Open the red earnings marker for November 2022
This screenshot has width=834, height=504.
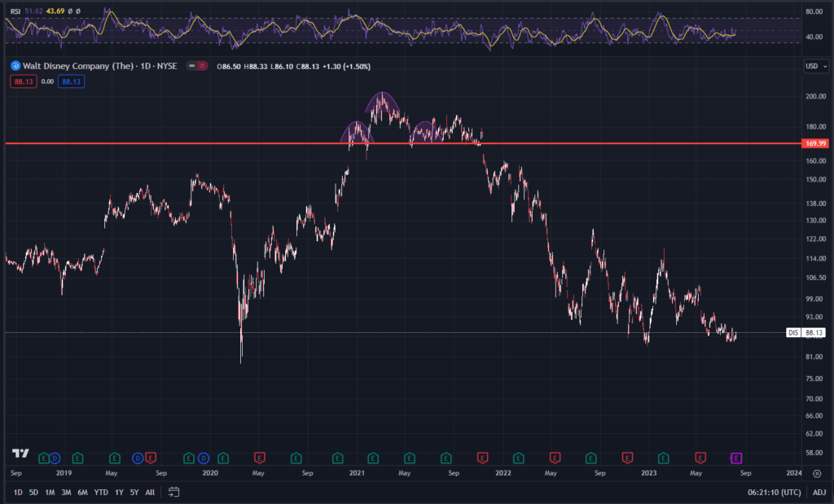(627, 458)
